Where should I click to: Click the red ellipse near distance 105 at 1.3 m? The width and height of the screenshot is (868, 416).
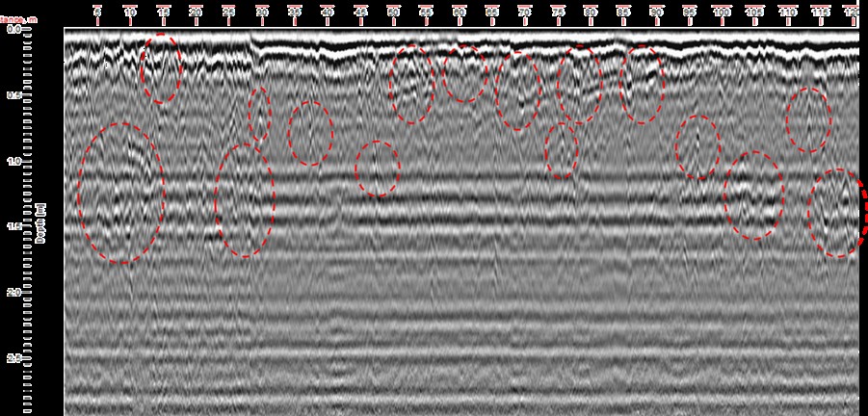[x=754, y=195]
